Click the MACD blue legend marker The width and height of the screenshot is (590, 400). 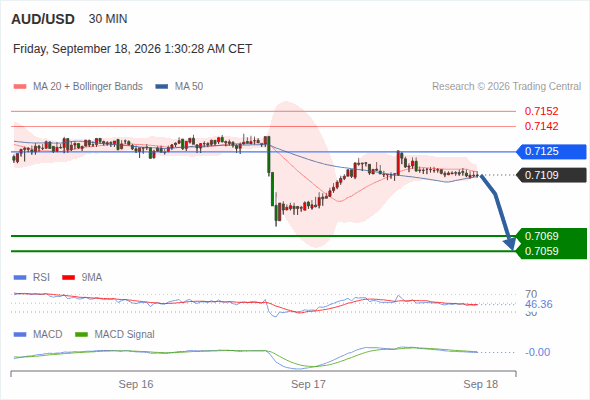[x=20, y=335]
